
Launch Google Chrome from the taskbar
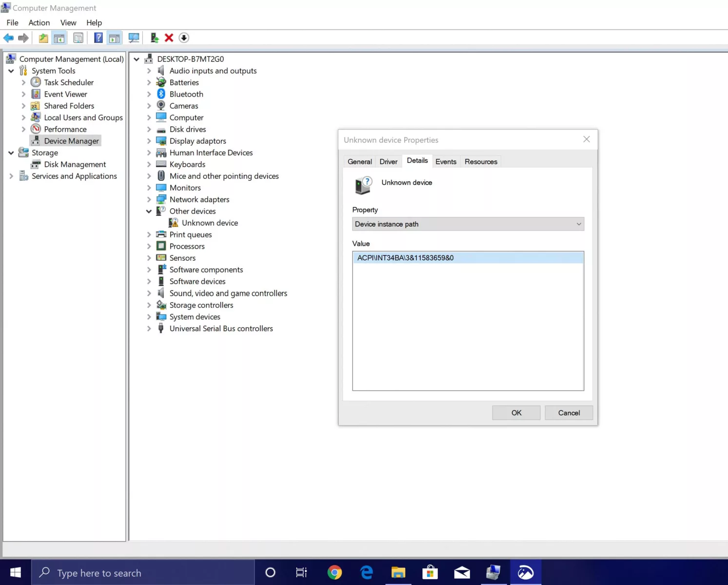pos(334,572)
